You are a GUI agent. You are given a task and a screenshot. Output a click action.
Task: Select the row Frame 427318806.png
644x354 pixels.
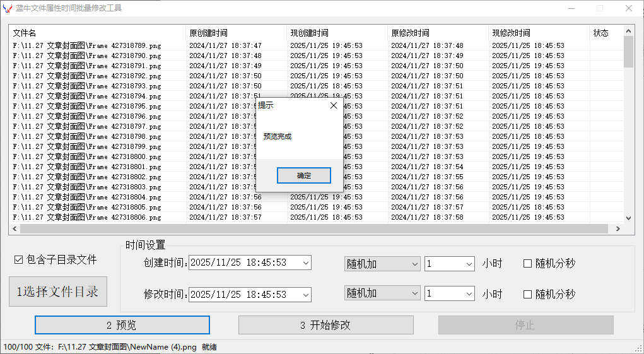click(x=316, y=217)
